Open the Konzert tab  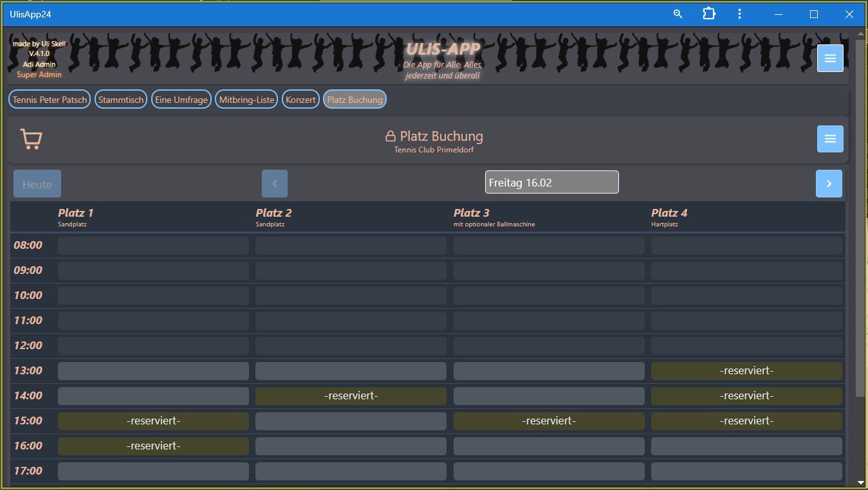(300, 100)
